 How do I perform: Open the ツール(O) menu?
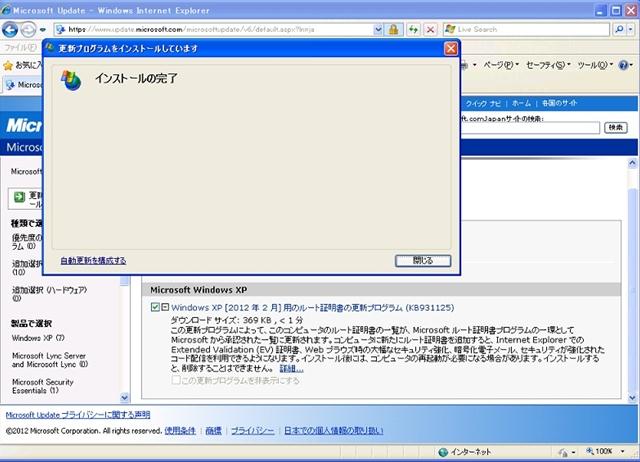(595, 65)
